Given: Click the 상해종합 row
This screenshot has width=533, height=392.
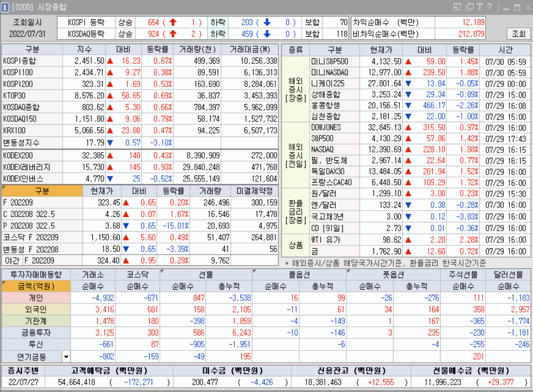Looking at the screenshot, I should [420, 94].
